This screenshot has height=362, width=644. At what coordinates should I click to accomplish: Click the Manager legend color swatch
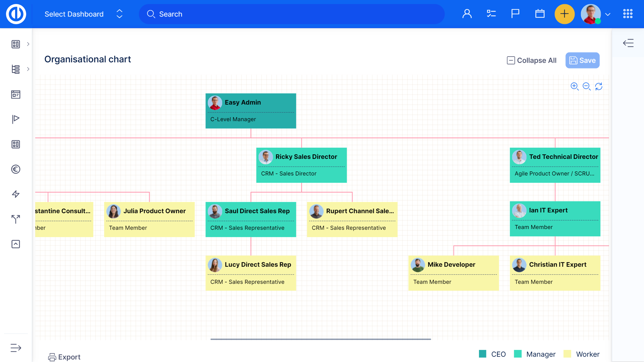click(518, 354)
